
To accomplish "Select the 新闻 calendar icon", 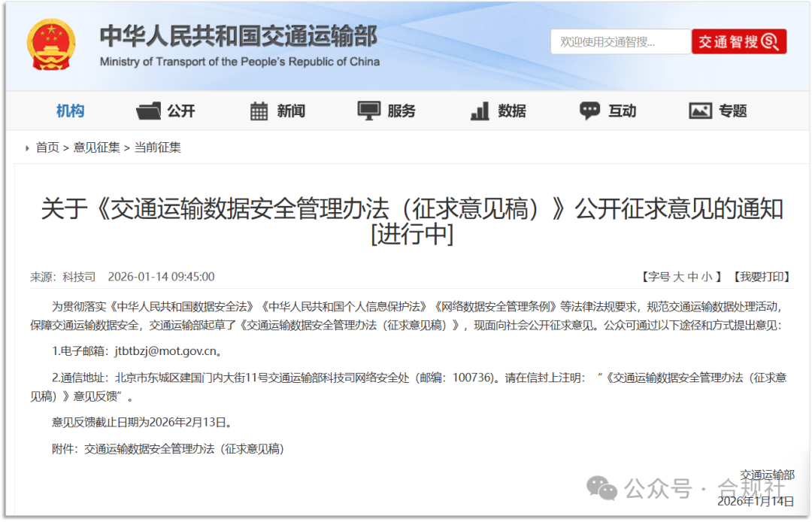I will (x=259, y=111).
